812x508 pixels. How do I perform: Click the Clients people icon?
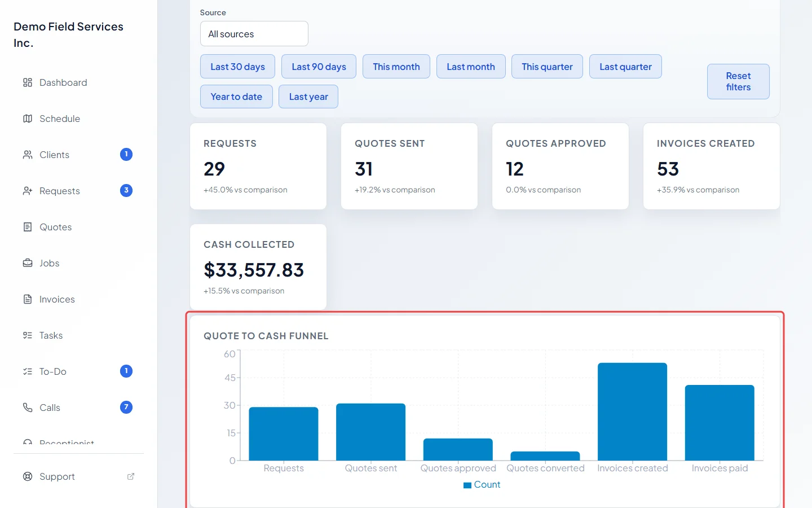28,155
